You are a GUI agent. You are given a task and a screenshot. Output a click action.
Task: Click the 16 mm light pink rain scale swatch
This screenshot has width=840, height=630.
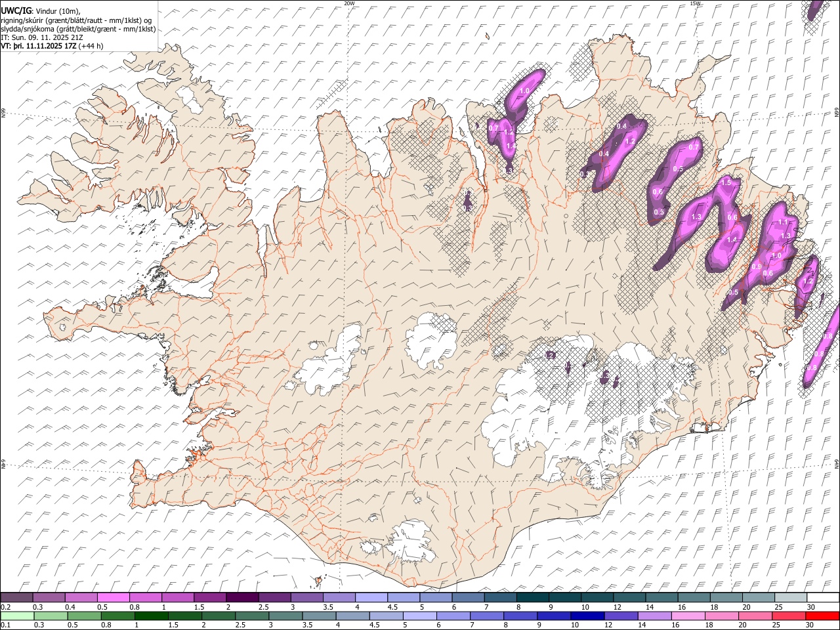click(688, 616)
